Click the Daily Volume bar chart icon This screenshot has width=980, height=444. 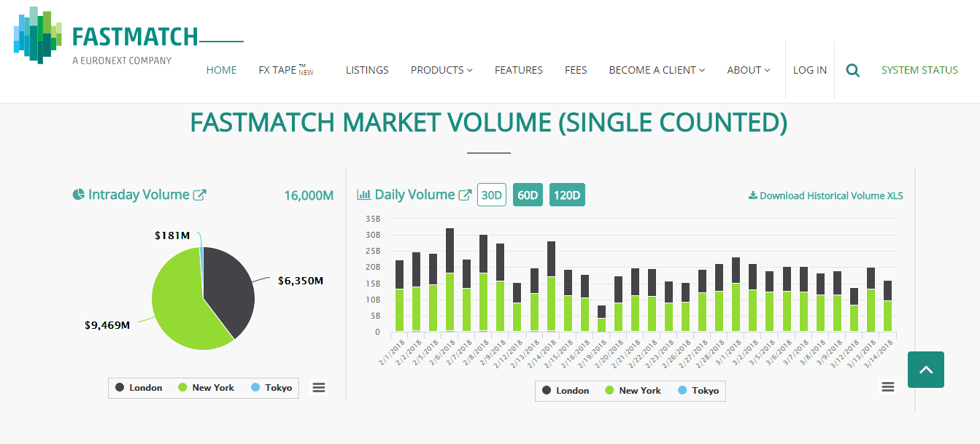tap(363, 194)
